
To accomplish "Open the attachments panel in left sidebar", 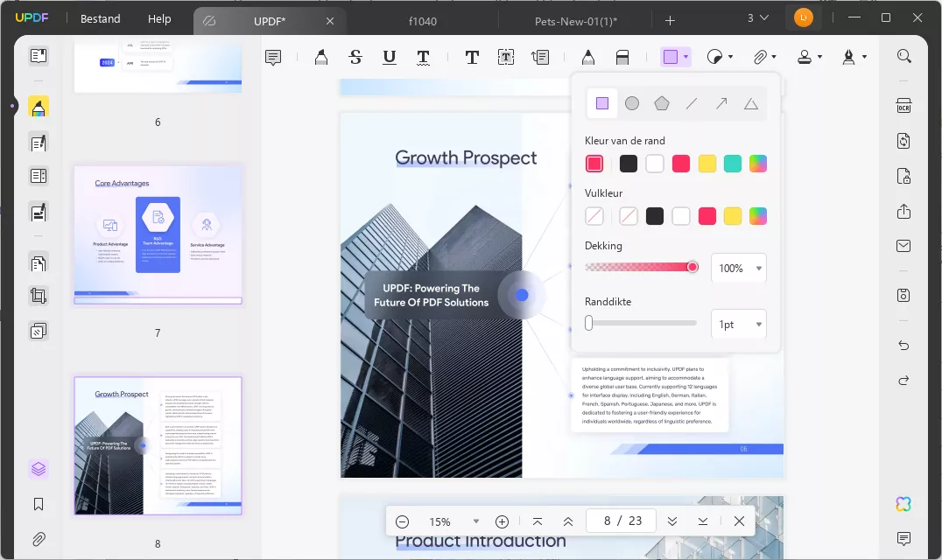I will tap(39, 539).
